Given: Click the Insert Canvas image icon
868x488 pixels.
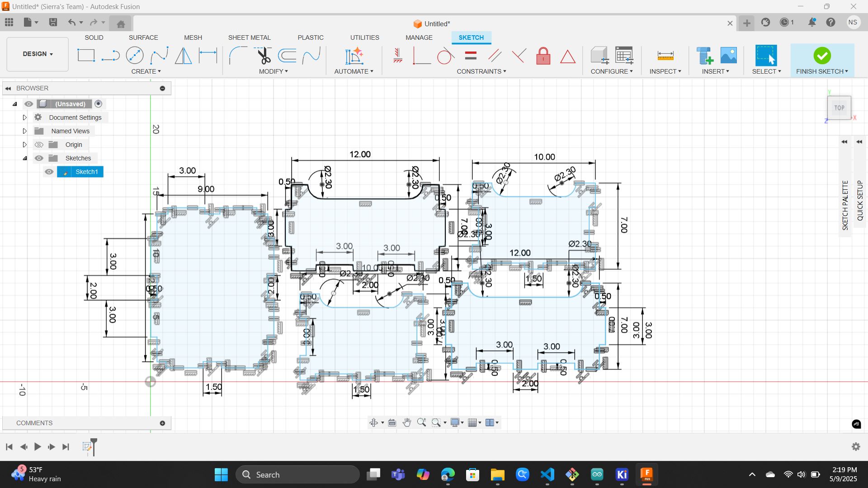Looking at the screenshot, I should [x=728, y=55].
